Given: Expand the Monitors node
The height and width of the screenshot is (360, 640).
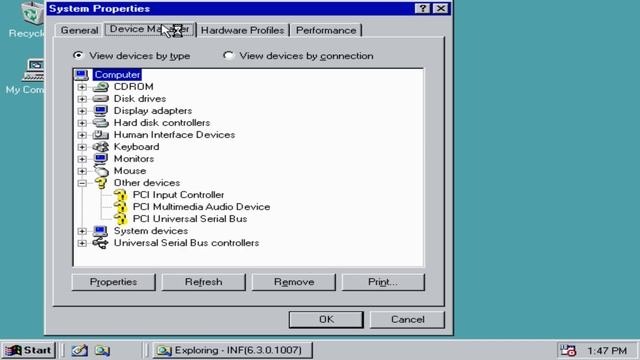Looking at the screenshot, I should coord(82,159).
